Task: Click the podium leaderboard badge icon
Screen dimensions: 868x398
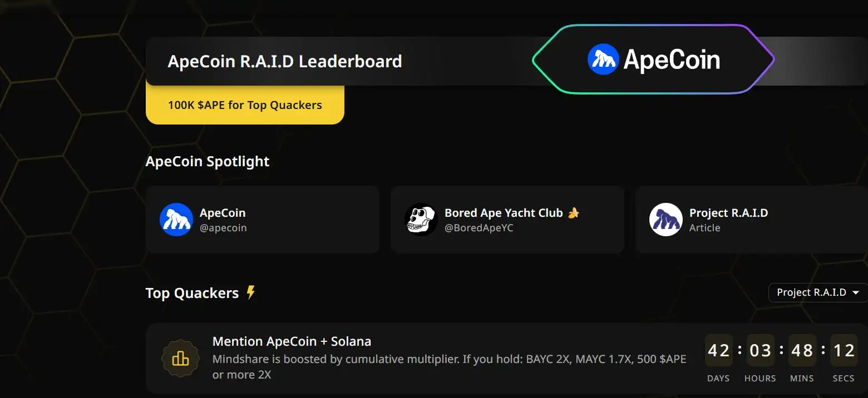Action: tap(180, 359)
